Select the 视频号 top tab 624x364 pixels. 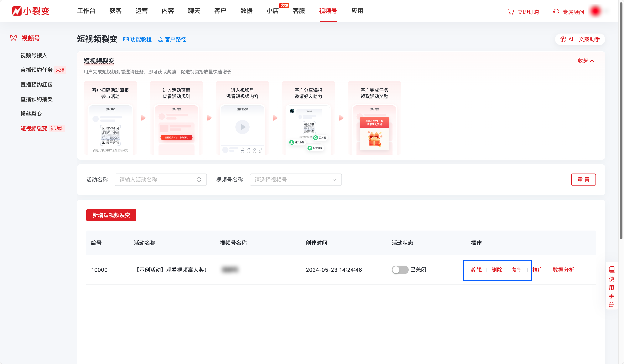[x=328, y=11]
